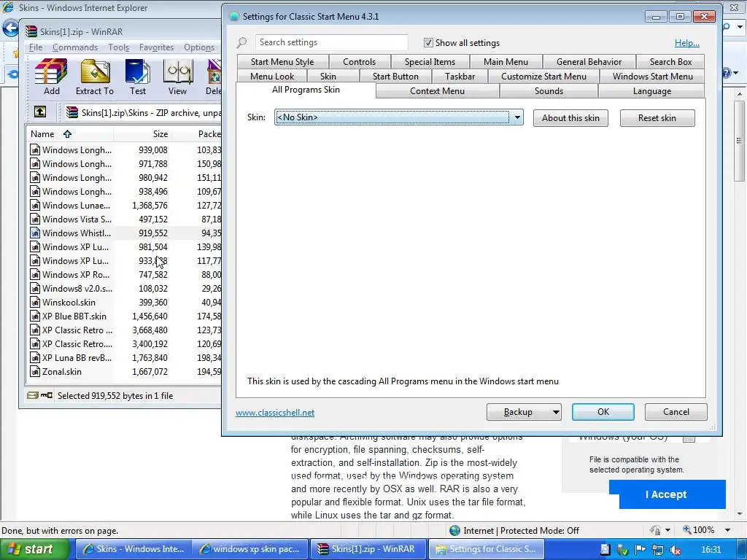Click the volume muted tray icon
The image size is (747, 560).
click(675, 550)
